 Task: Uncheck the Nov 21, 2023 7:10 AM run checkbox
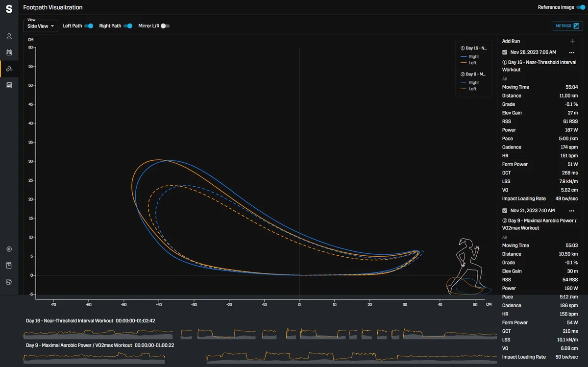[505, 211]
